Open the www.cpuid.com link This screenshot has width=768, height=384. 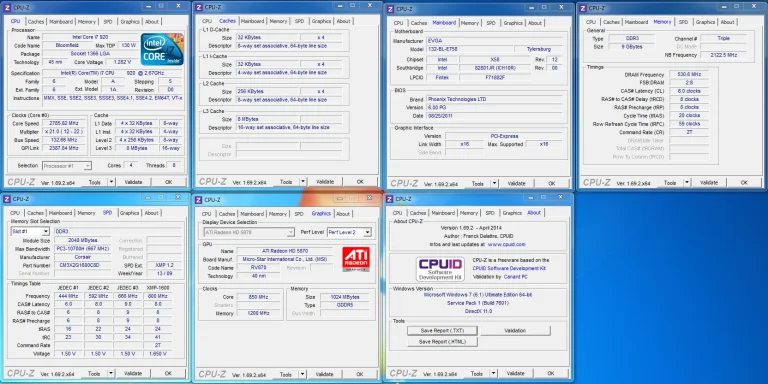pos(506,244)
